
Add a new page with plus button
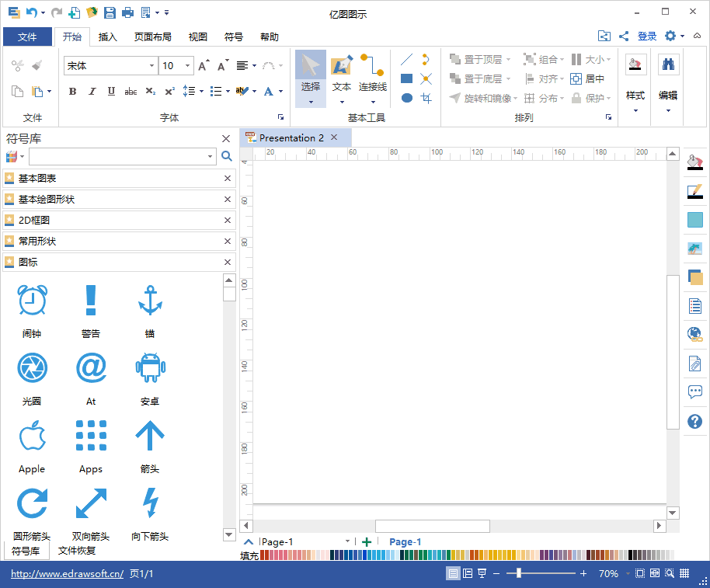point(367,542)
